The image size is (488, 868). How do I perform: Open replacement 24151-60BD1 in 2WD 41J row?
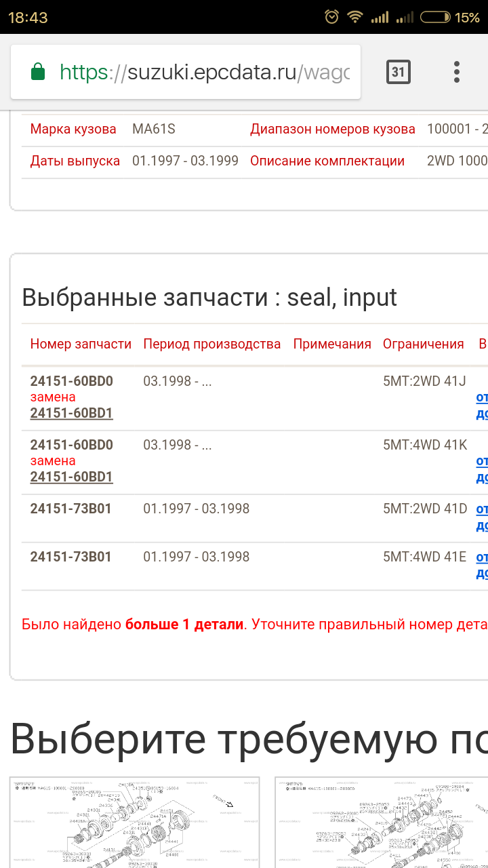point(71,413)
